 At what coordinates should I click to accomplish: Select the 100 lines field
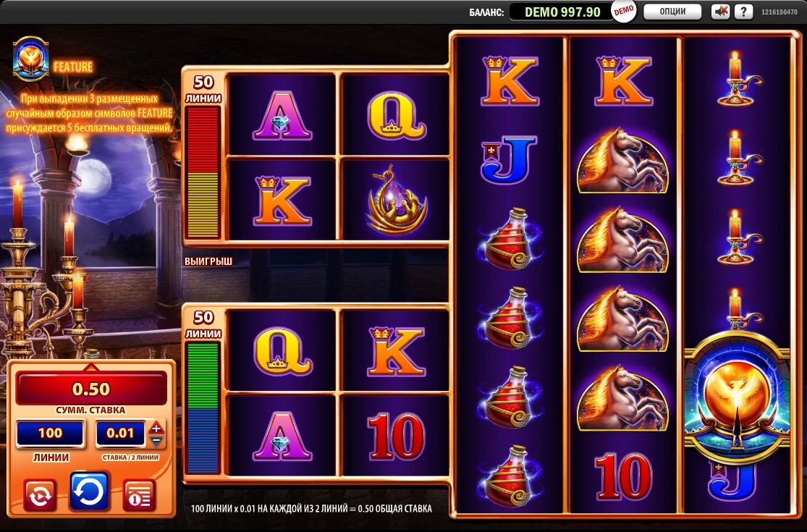click(50, 434)
